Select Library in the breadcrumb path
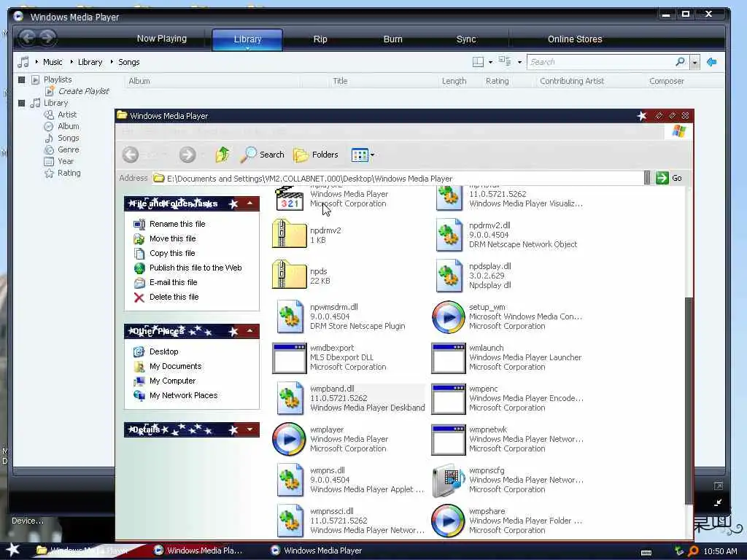The image size is (747, 560). click(90, 62)
